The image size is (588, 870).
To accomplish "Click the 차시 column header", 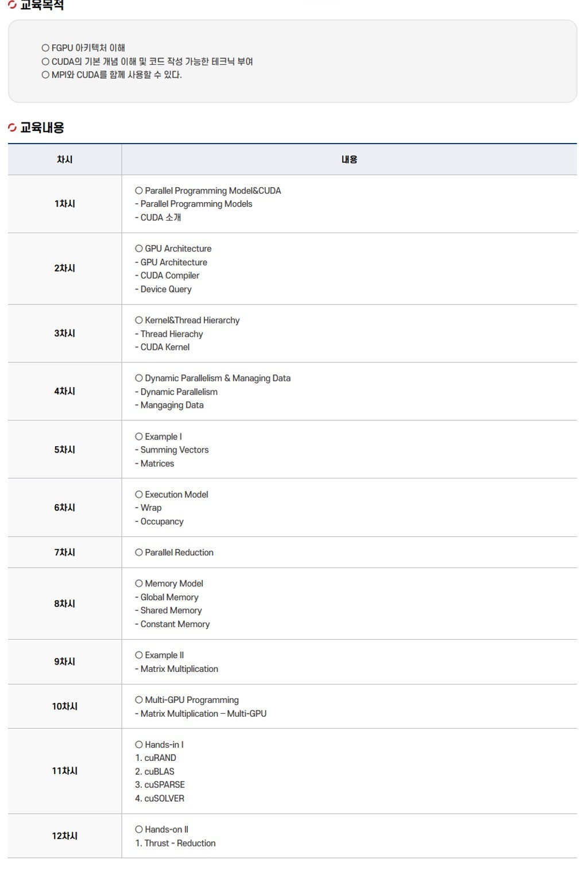I will [x=64, y=160].
